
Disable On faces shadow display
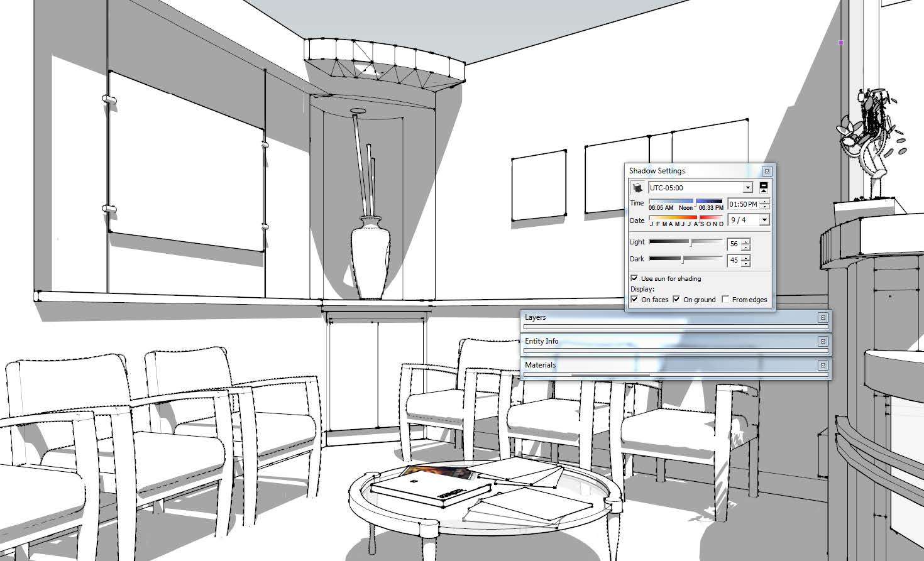click(x=634, y=300)
